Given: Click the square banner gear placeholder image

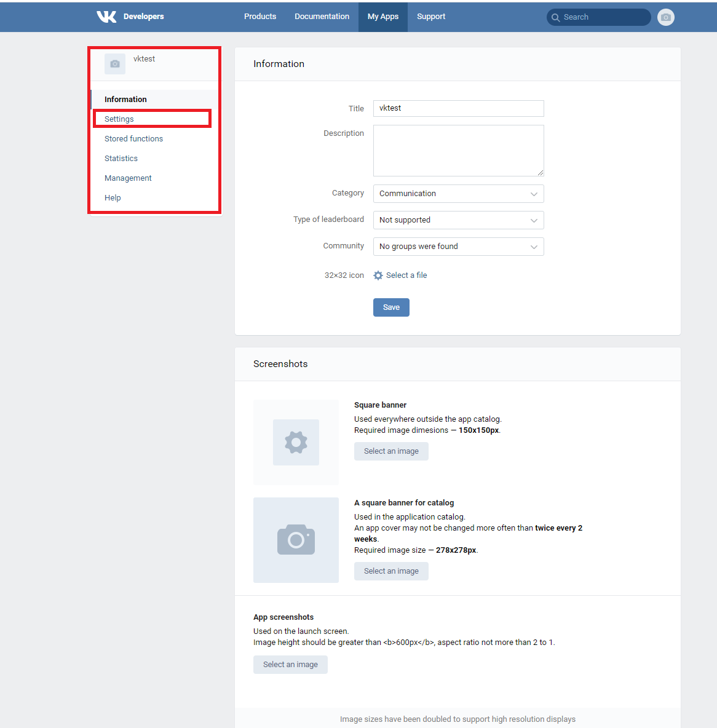Looking at the screenshot, I should click(296, 442).
